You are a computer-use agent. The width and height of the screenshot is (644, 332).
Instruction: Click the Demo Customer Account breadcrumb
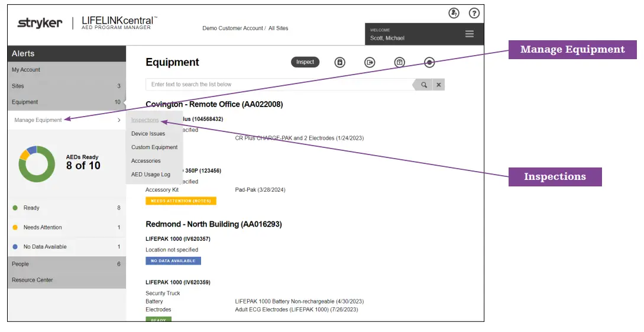(232, 28)
